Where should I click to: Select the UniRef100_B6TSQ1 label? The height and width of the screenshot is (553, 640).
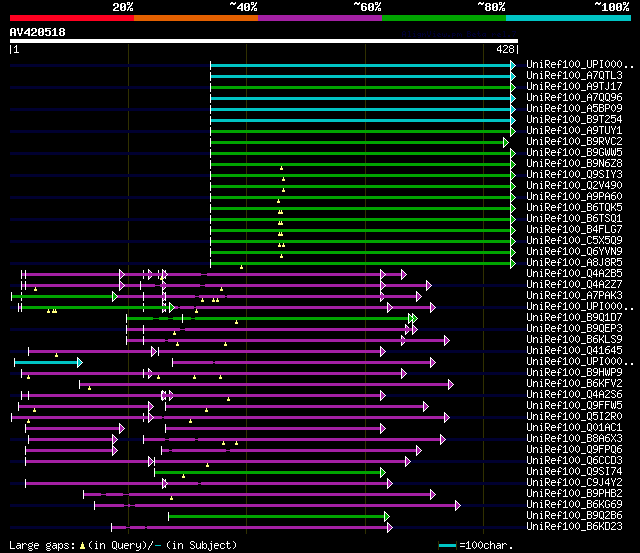click(x=574, y=219)
